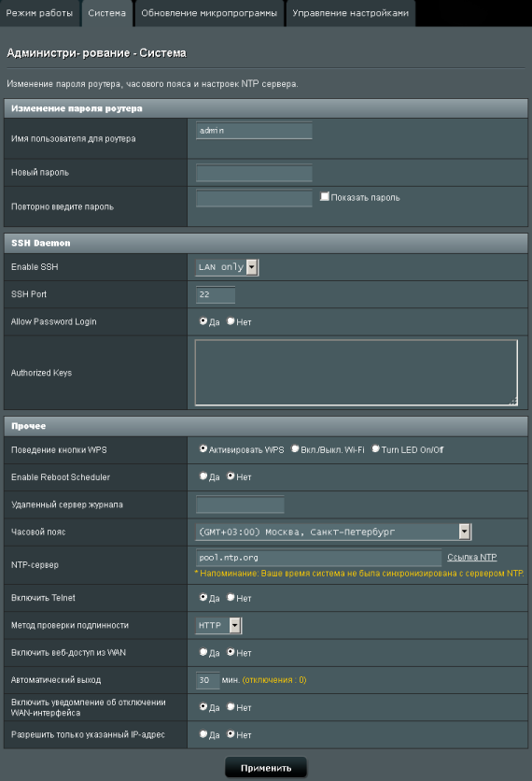Switch to the Режим работы tab

pyautogui.click(x=39, y=13)
